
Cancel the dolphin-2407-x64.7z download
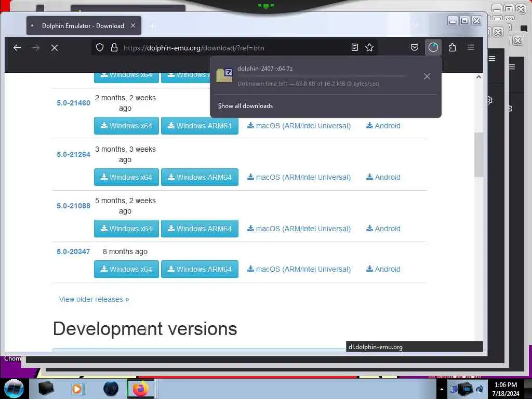[427, 76]
